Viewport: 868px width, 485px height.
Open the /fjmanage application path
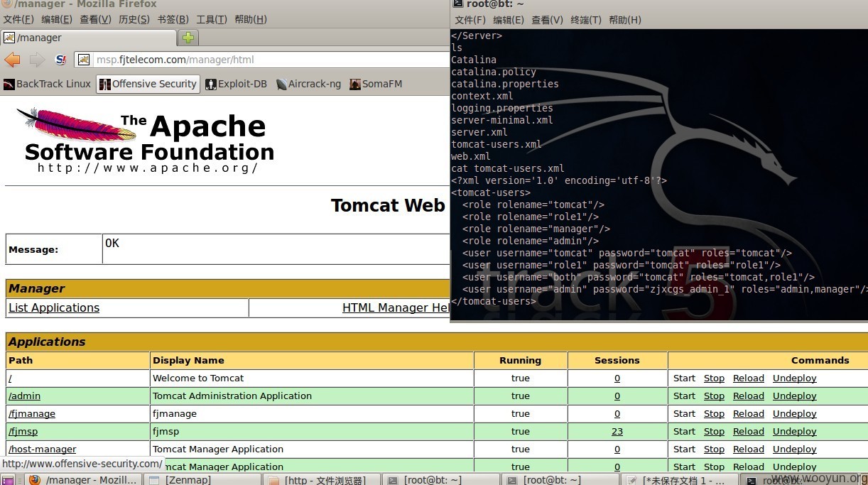(x=32, y=414)
